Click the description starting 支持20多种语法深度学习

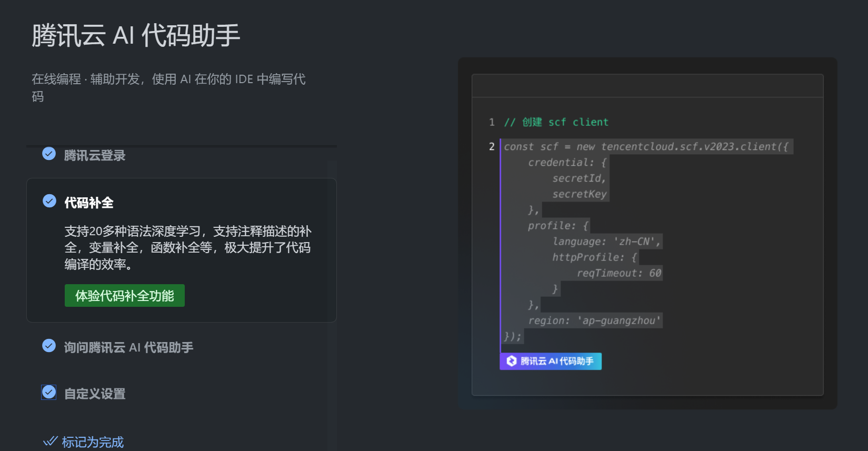188,247
